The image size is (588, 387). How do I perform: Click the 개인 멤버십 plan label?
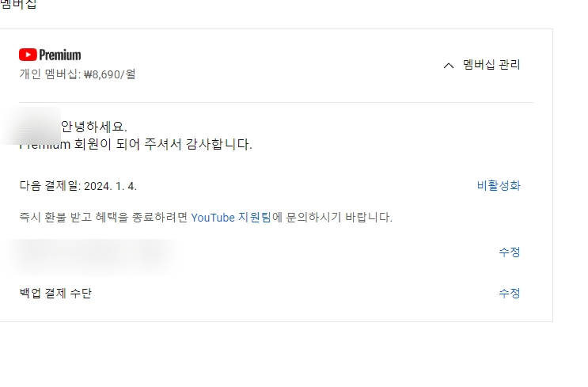pos(49,74)
